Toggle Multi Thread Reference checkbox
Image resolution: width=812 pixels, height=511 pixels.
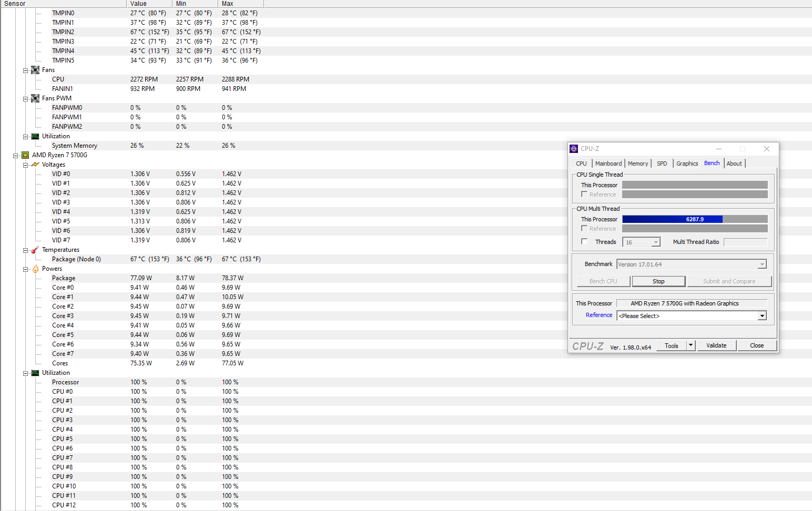pyautogui.click(x=584, y=228)
